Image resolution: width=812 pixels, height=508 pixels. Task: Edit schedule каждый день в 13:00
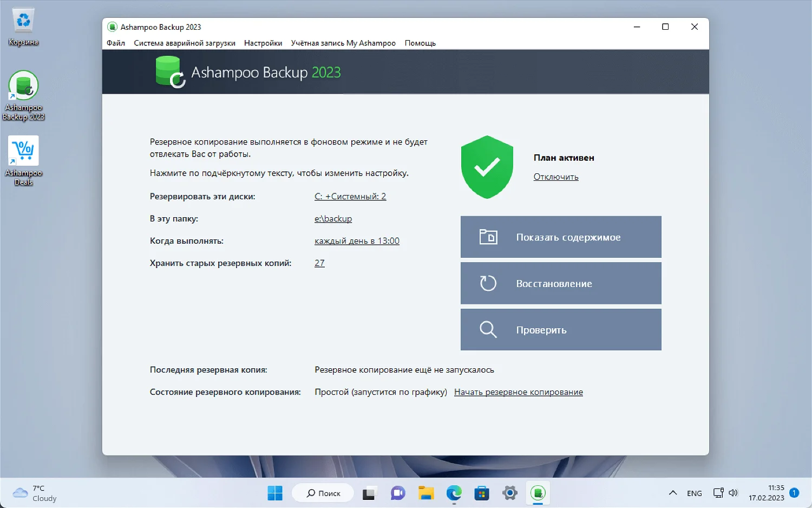pos(357,241)
